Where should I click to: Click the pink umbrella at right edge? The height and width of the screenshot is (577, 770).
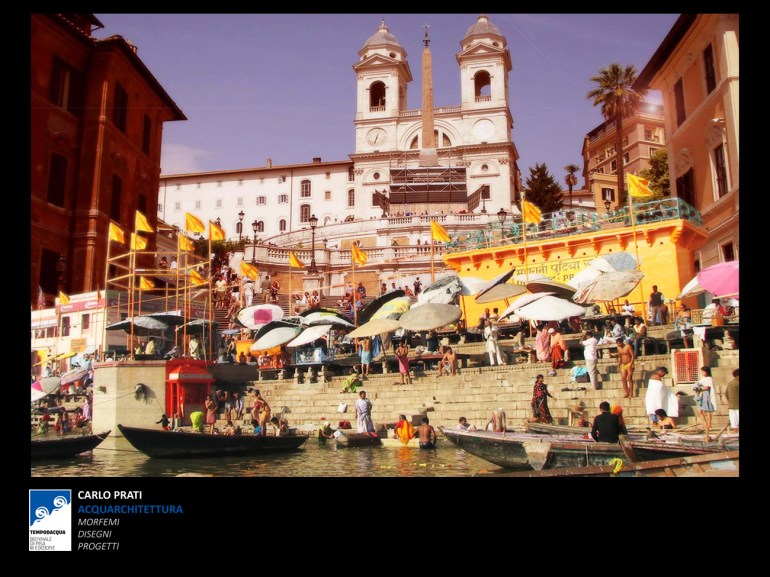[715, 278]
